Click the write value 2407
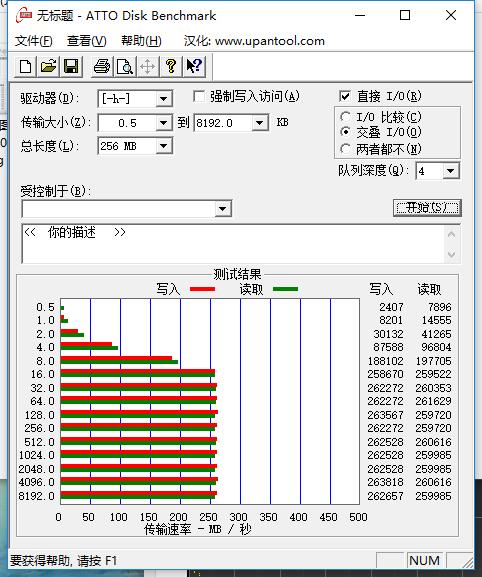482x577 pixels. tap(391, 307)
